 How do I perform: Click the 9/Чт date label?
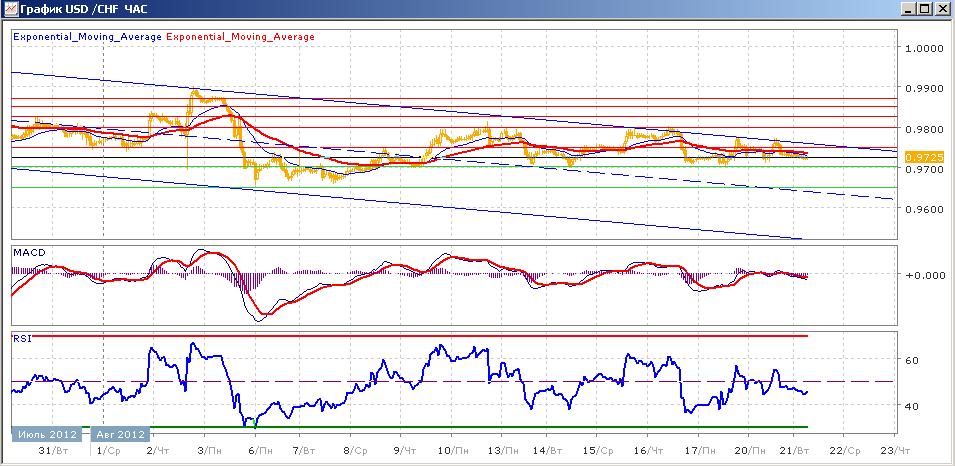click(x=404, y=451)
